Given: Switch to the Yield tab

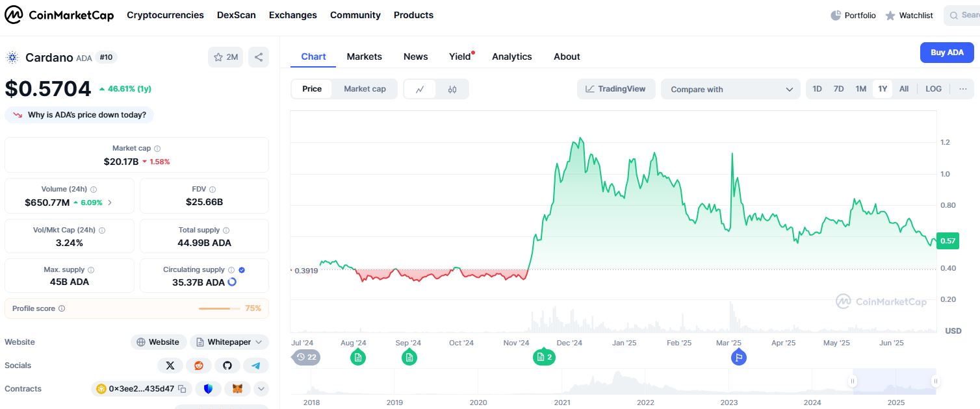Looking at the screenshot, I should point(460,56).
